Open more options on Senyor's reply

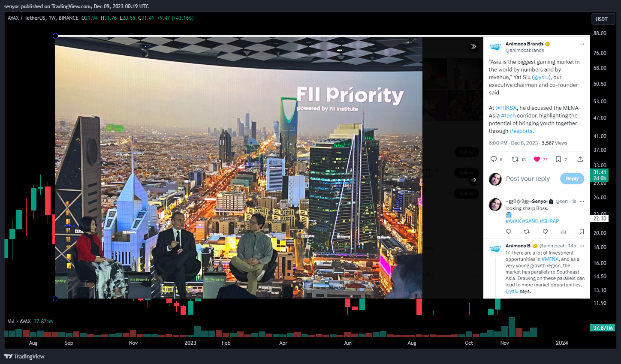click(x=582, y=202)
